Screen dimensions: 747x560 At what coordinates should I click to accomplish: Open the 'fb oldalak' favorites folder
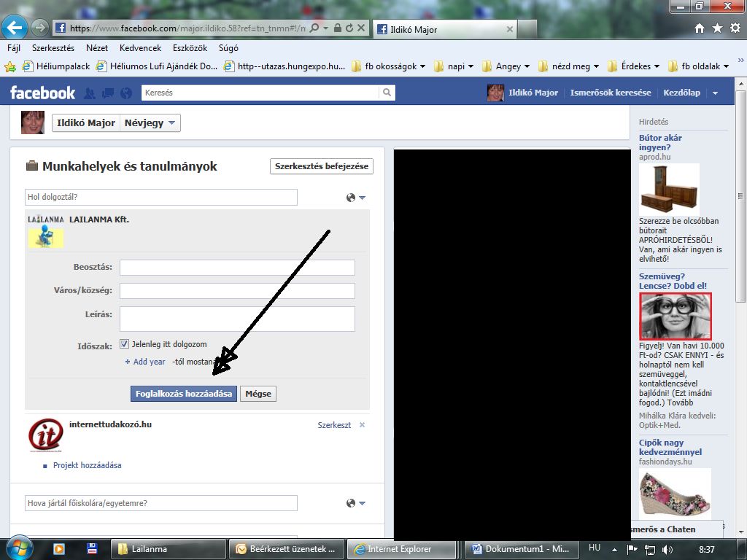(698, 66)
